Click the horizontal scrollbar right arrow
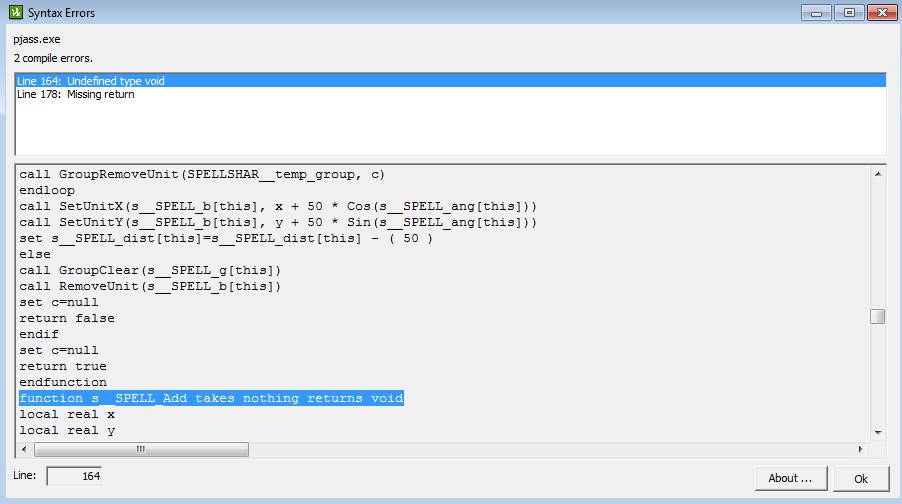 861,449
